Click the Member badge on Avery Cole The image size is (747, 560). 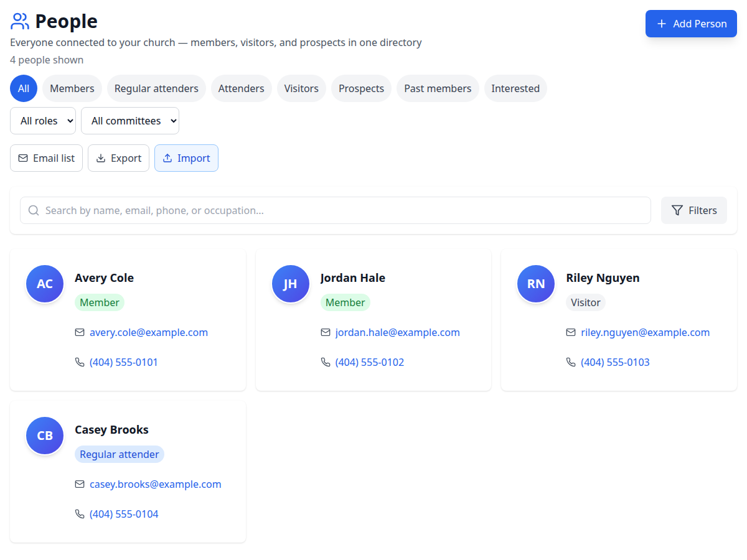(100, 302)
